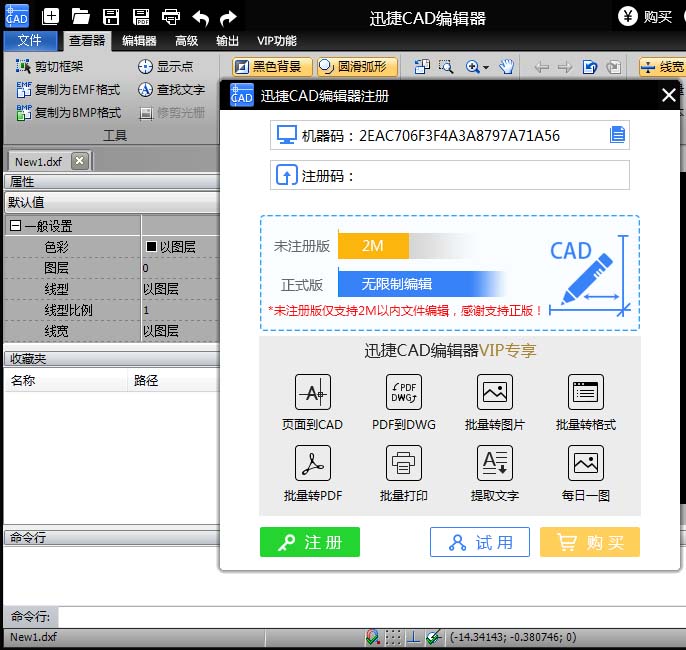Image resolution: width=686 pixels, height=650 pixels.
Task: Click the upload icon beside 注册码
Action: (x=287, y=175)
